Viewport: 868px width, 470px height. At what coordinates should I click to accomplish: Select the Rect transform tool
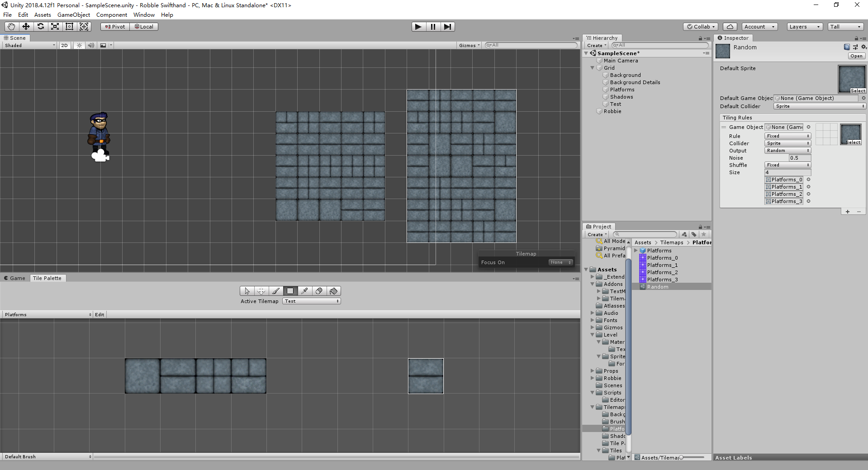69,27
